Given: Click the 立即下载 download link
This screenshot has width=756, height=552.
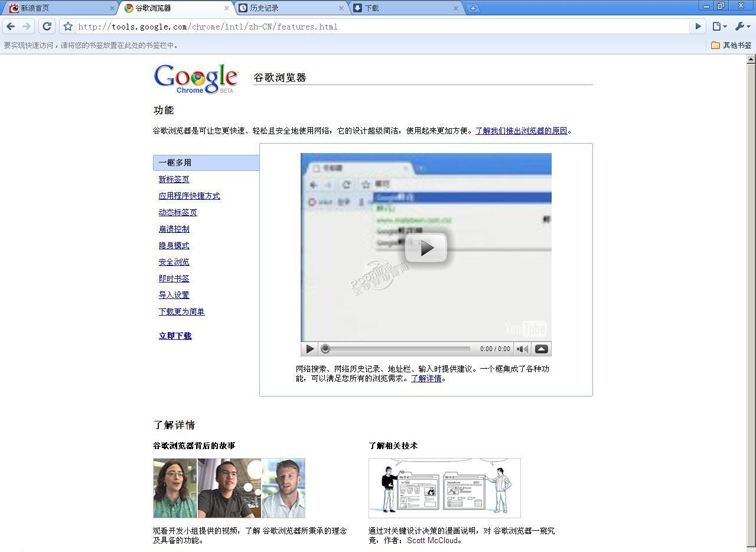Looking at the screenshot, I should tap(175, 336).
